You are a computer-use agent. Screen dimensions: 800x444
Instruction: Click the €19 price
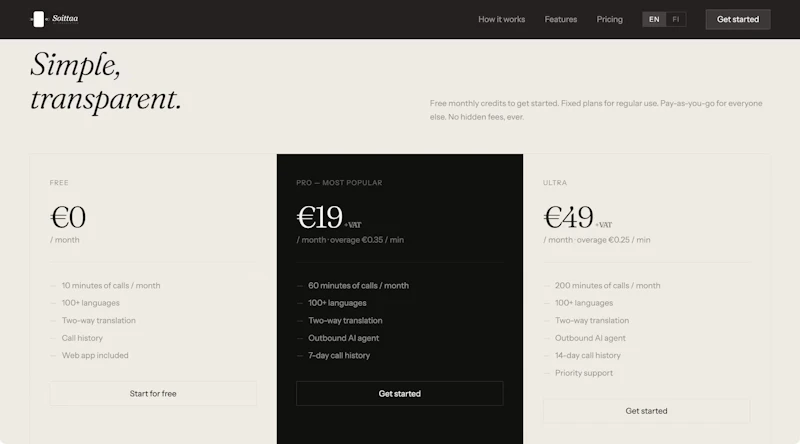click(x=319, y=217)
